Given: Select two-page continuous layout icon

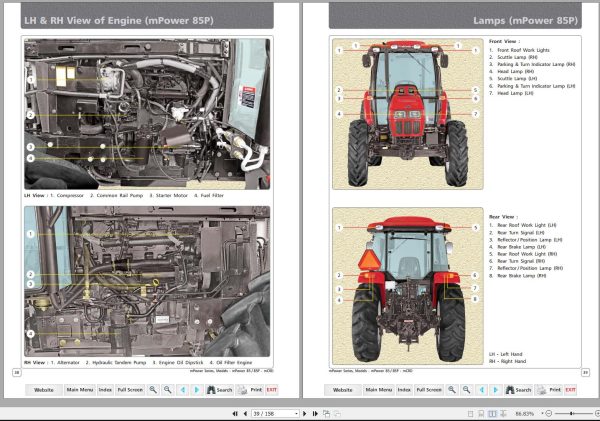Looking at the screenshot, I should click(x=504, y=414).
